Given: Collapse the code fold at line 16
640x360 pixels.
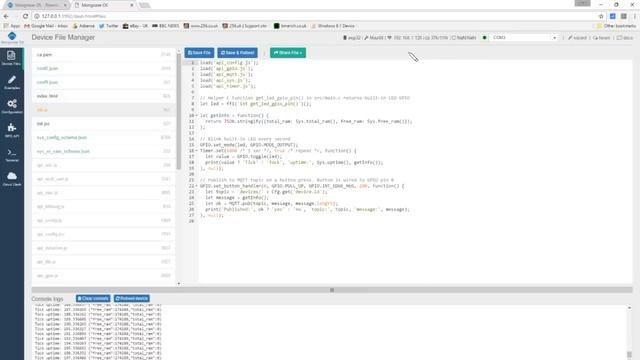Looking at the screenshot, I should [x=197, y=151].
